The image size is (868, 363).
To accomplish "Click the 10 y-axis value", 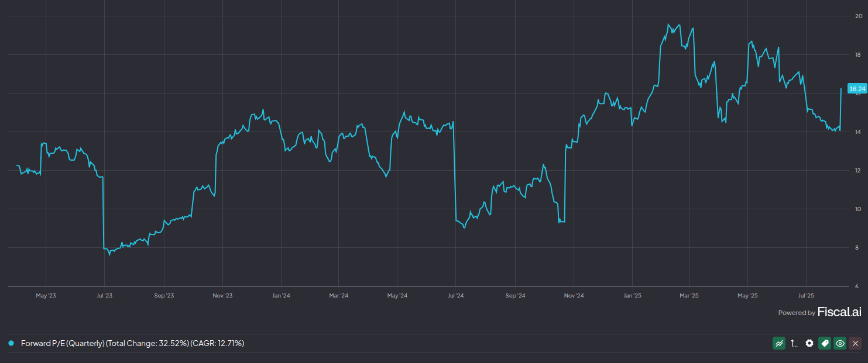I will pyautogui.click(x=858, y=209).
